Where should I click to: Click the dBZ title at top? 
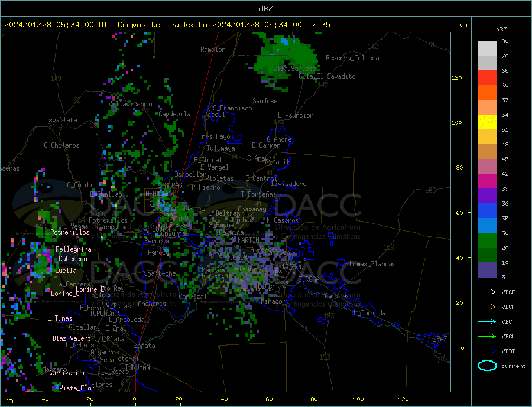[265, 9]
